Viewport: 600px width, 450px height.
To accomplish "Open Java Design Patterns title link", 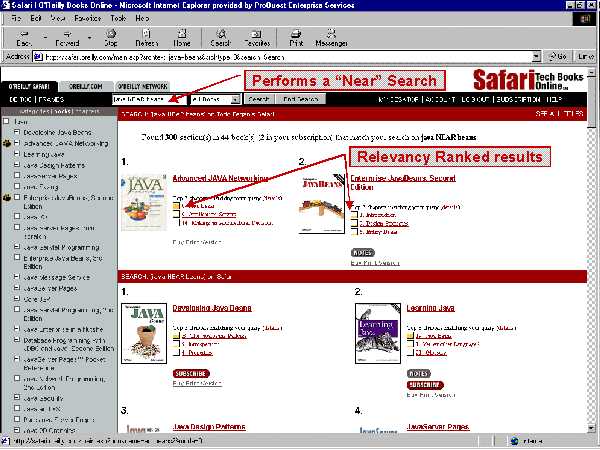I will pyautogui.click(x=209, y=427).
